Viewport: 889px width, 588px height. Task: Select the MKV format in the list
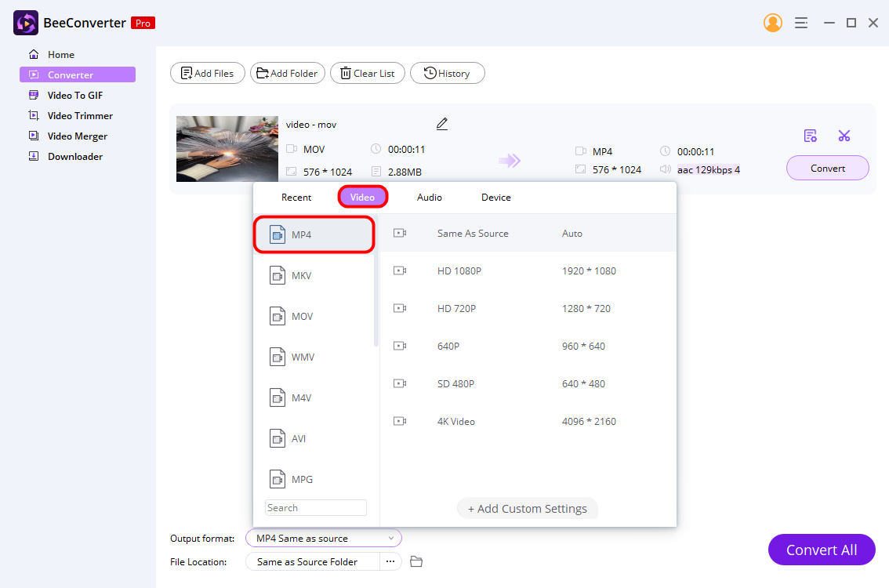click(314, 275)
